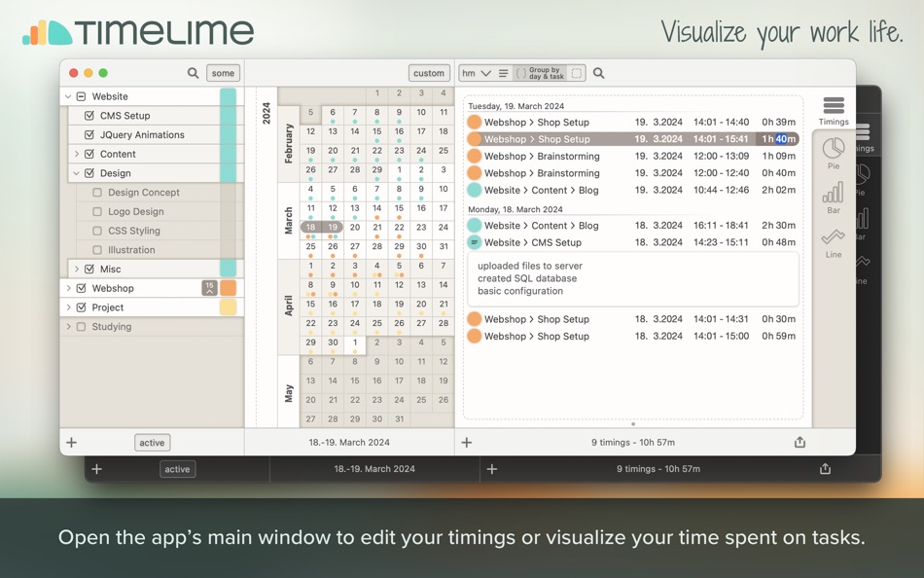Collapse the Website tree group
This screenshot has width=924, height=578.
click(68, 96)
